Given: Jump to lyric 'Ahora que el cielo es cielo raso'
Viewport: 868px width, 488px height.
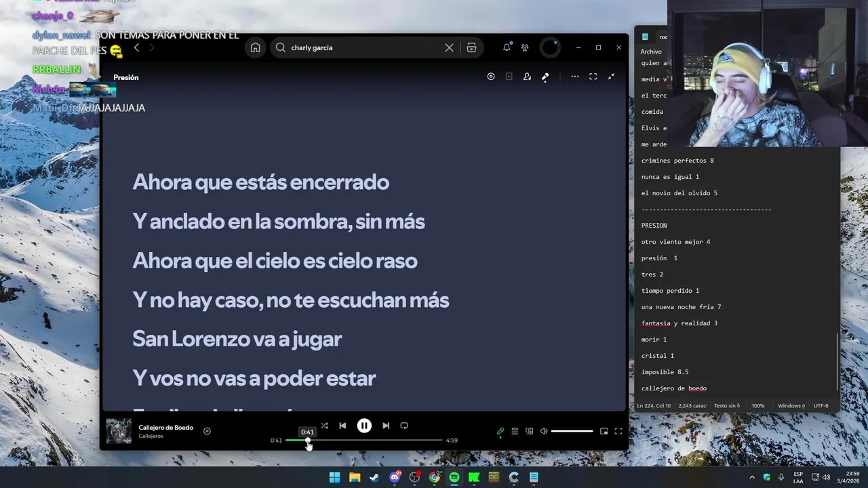Looking at the screenshot, I should click(275, 260).
